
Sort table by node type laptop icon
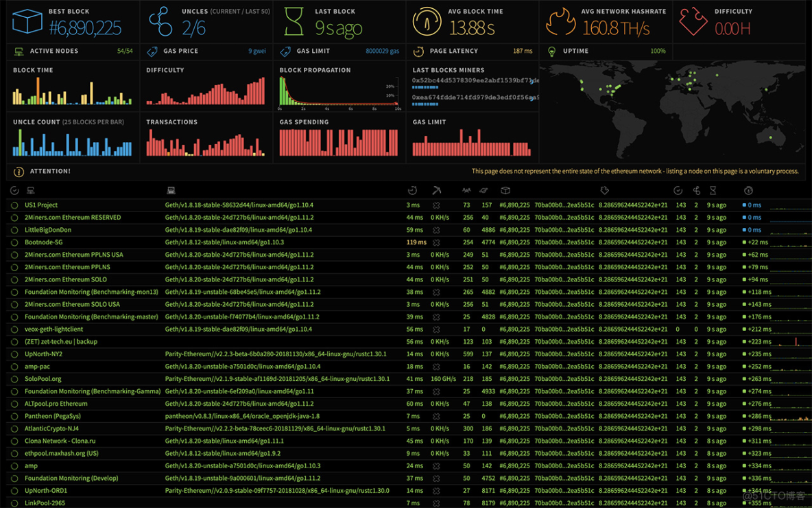coord(171,191)
